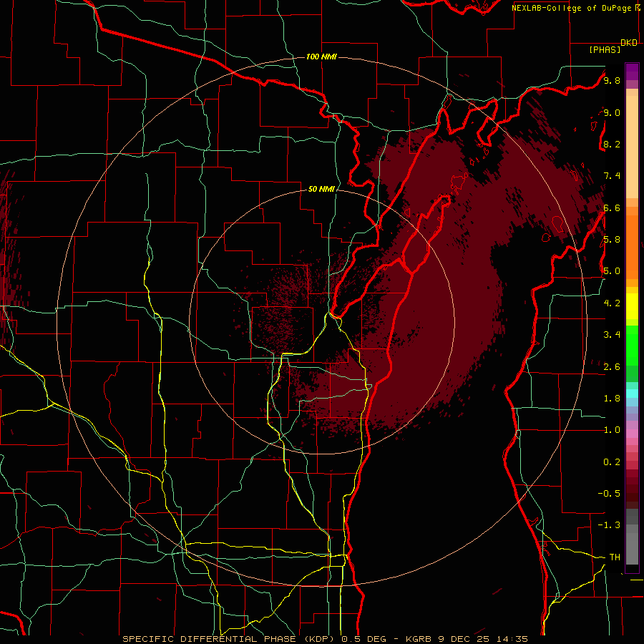Pick the orange color bar segment

(632, 246)
